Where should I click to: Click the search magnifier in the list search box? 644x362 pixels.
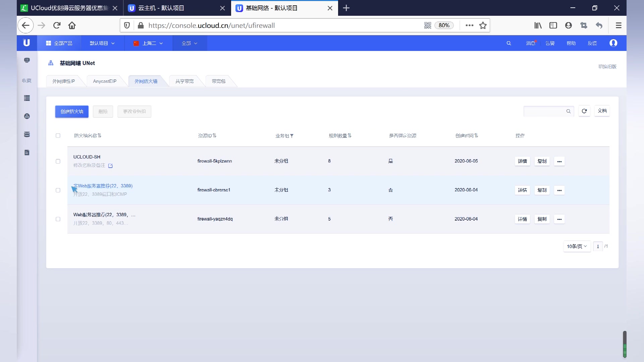[x=569, y=111]
